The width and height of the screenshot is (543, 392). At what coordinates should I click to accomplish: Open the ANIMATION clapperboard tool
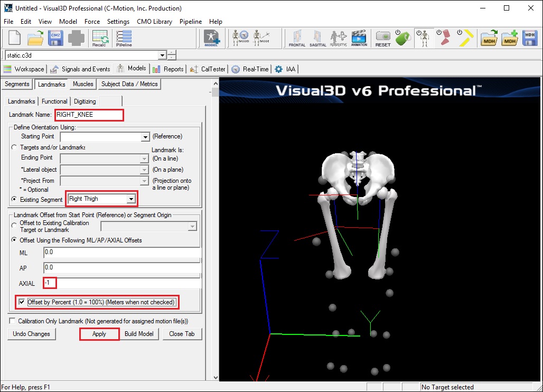click(x=359, y=38)
